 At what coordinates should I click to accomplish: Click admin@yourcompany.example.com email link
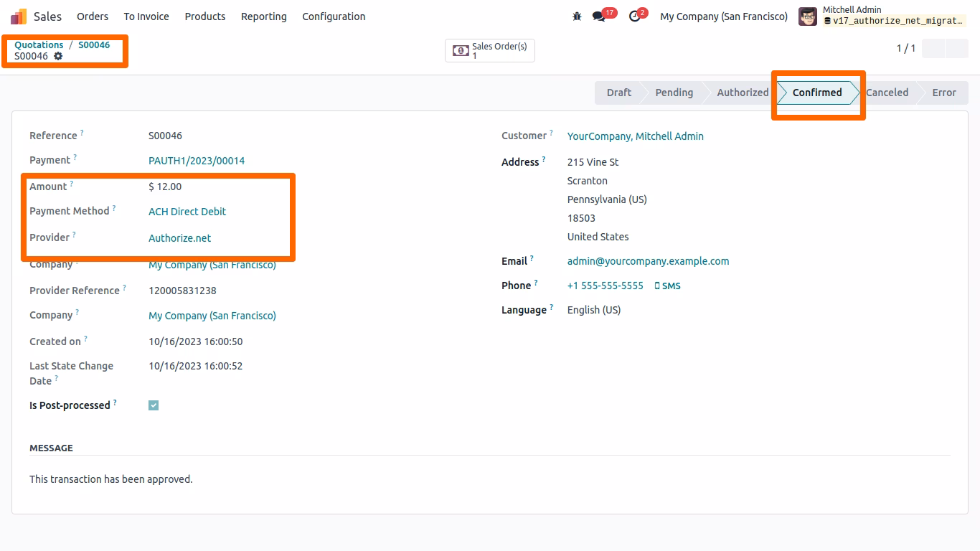pyautogui.click(x=648, y=261)
